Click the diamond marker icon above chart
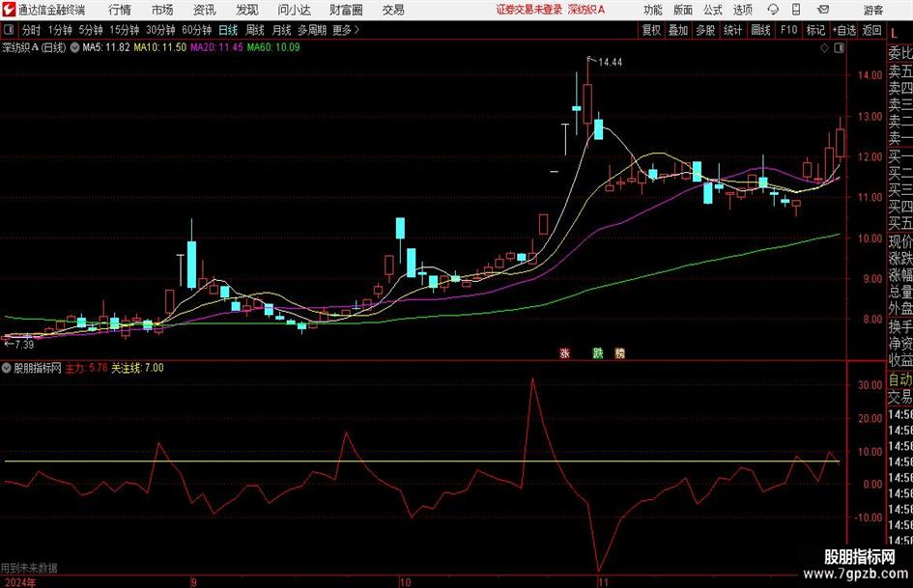This screenshot has width=913, height=588. click(824, 48)
